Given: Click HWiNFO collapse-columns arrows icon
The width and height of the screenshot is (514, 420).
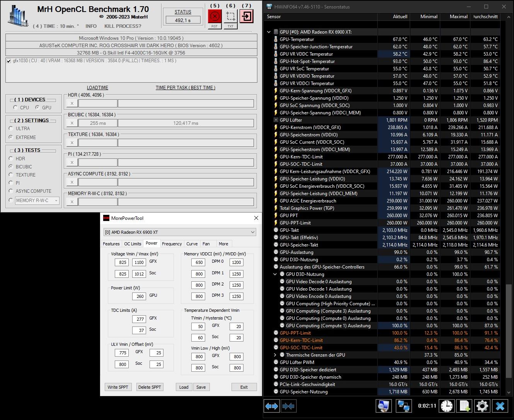Looking at the screenshot, I should [x=289, y=406].
